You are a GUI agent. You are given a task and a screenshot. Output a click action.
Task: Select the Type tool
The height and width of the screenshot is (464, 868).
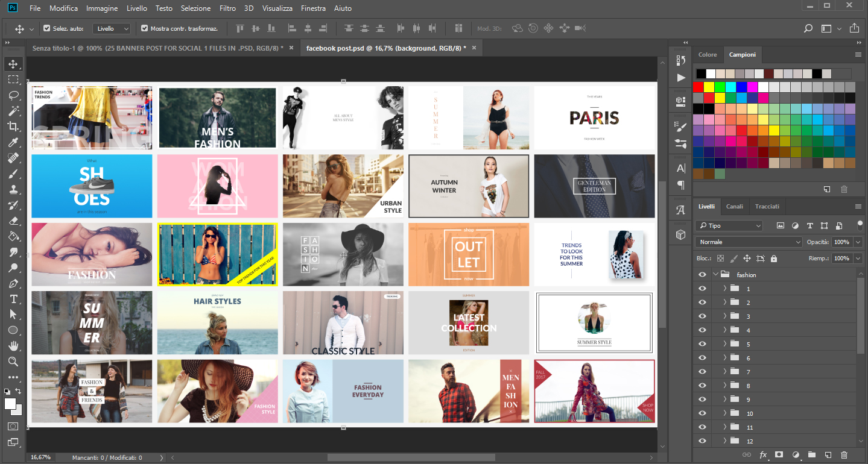pos(13,299)
